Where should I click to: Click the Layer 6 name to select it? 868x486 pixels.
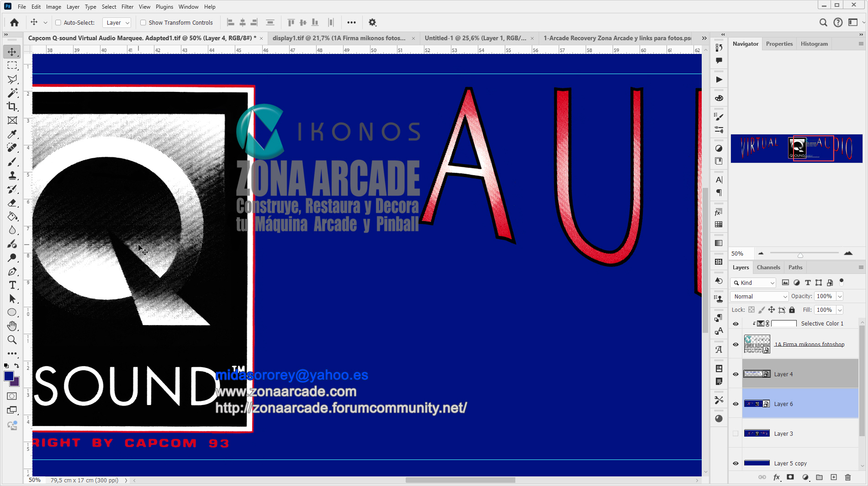(x=783, y=404)
